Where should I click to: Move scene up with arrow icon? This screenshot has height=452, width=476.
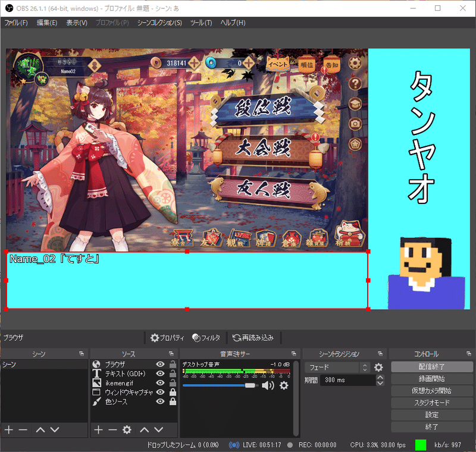[x=40, y=429]
